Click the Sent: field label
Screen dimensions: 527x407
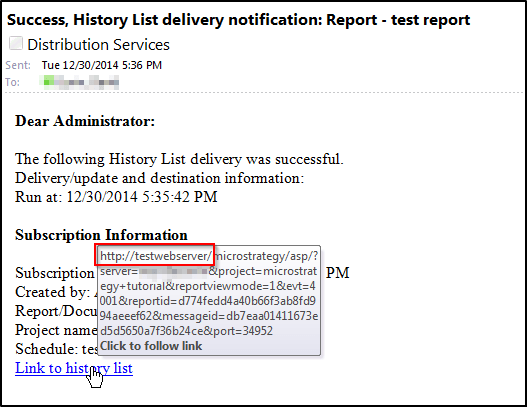coord(18,65)
